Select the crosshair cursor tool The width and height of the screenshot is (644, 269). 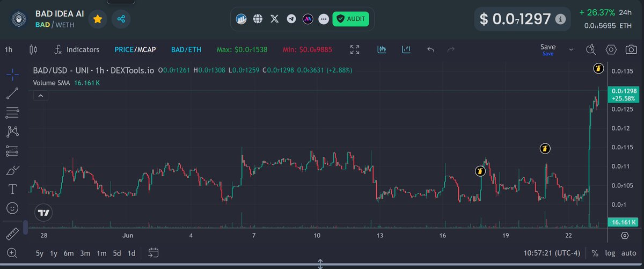click(x=12, y=74)
